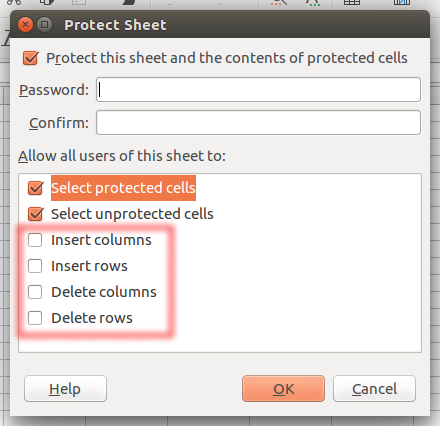
Task: Focus the Password input field
Action: coord(258,90)
